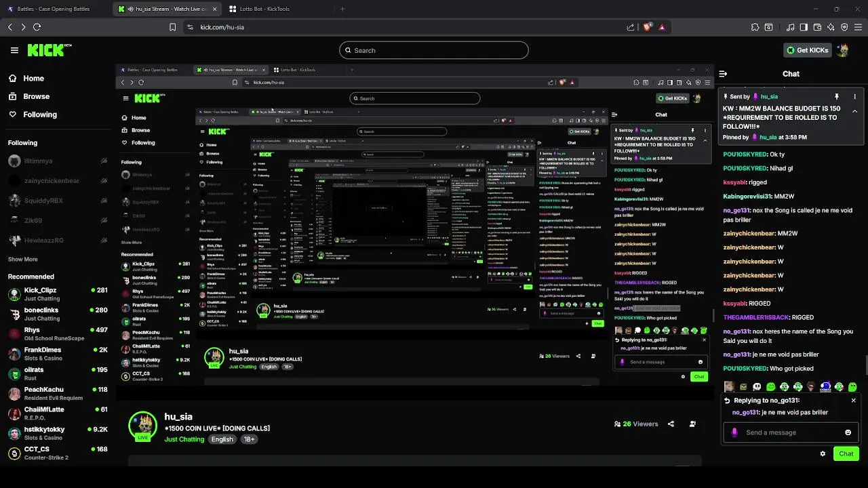Screen dimensions: 868x488
Task: Open the Leo AI sparkle icon
Action: pyautogui.click(x=831, y=27)
